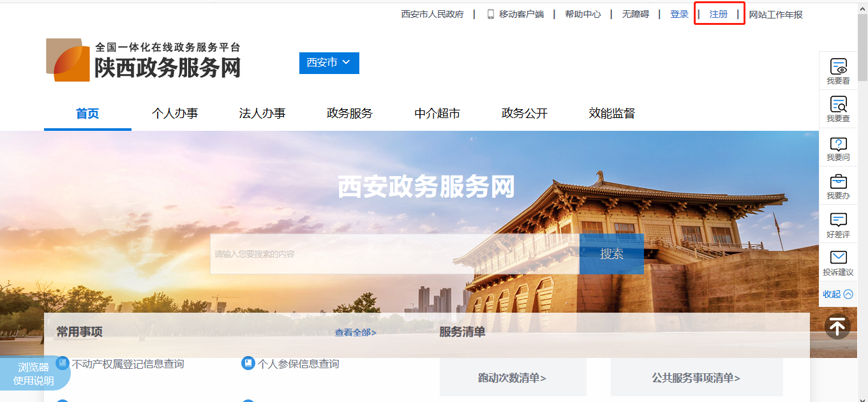Click the 移动客户端 mobile phone icon
Viewport: 868px width, 402px height.
491,14
